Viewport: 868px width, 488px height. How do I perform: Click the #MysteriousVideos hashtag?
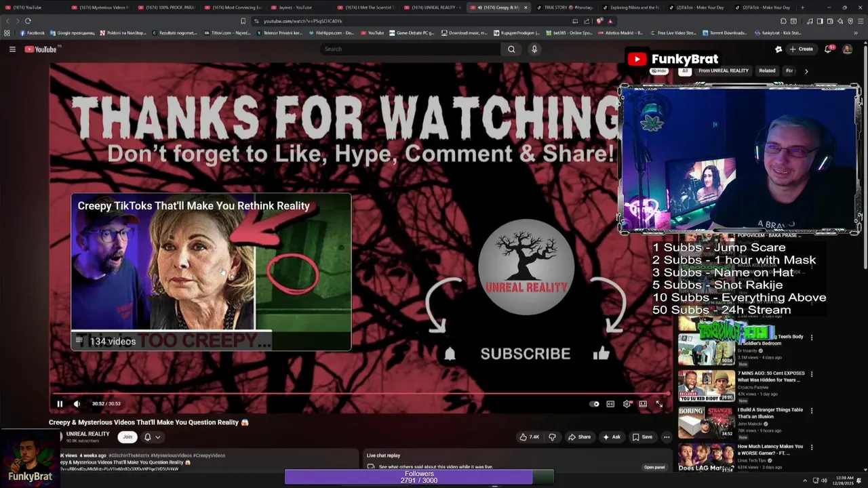[170, 455]
